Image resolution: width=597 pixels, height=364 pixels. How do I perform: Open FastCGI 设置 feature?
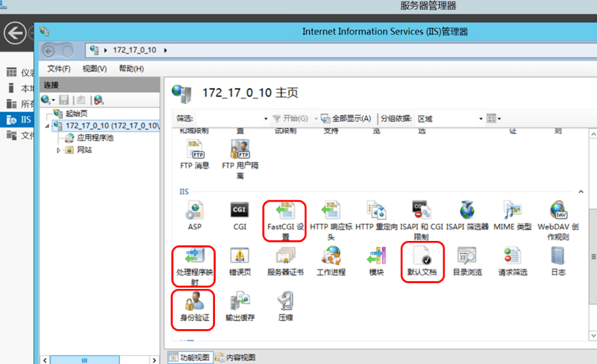285,221
